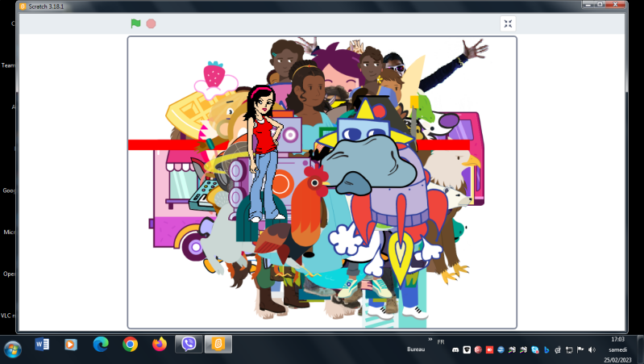
Task: Click the Bureau toolbar label
Action: (416, 349)
